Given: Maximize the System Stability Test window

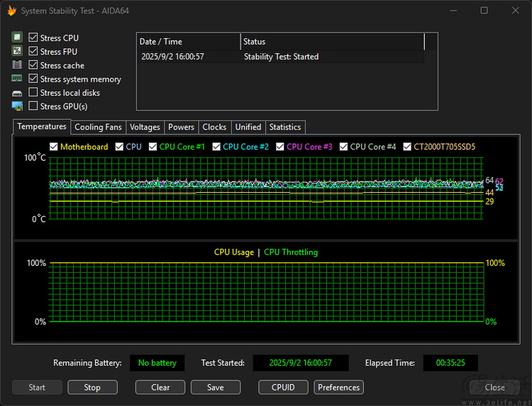Looking at the screenshot, I should [x=484, y=11].
